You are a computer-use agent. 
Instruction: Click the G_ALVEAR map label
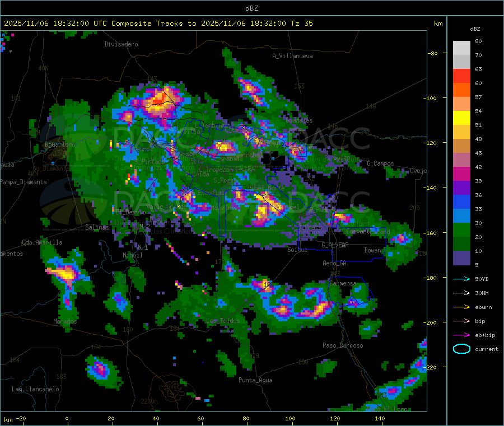coord(335,245)
